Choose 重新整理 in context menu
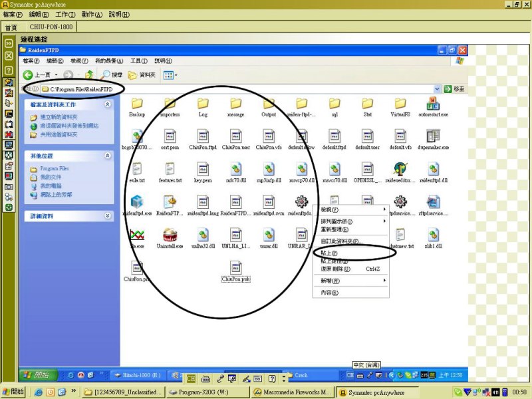This screenshot has width=532, height=399. tap(351, 229)
